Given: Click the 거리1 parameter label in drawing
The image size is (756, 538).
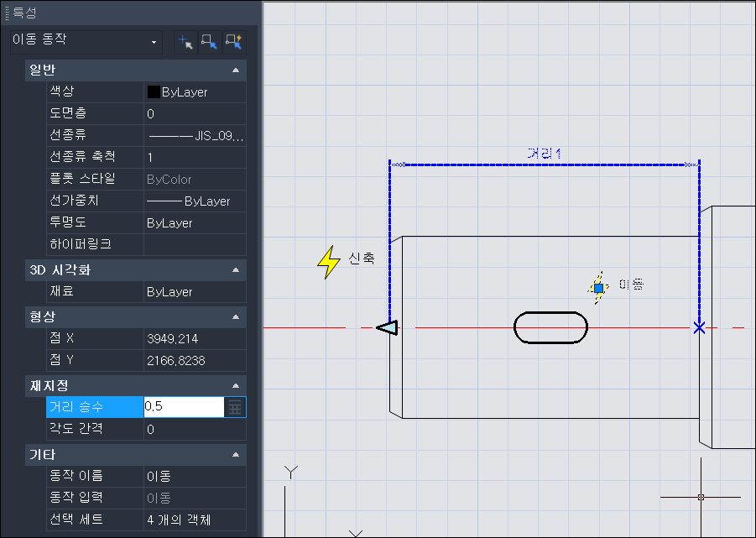Looking at the screenshot, I should pos(545,154).
